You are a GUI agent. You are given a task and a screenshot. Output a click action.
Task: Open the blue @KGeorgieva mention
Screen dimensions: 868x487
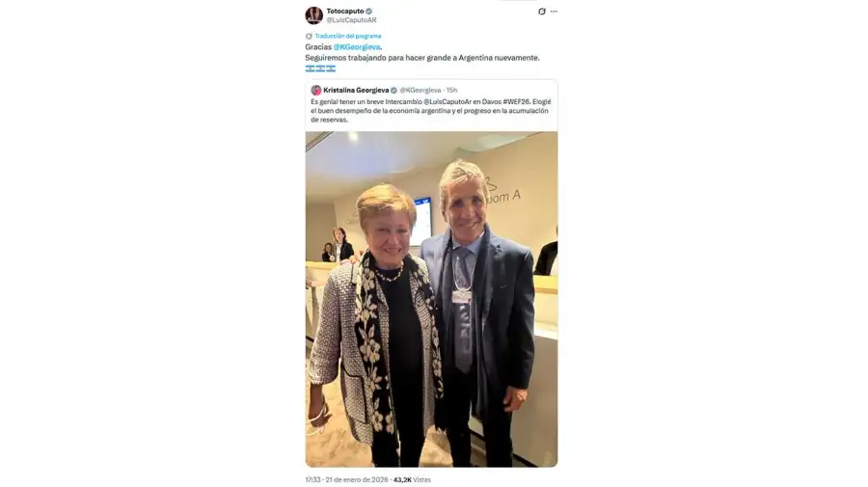[x=357, y=47]
